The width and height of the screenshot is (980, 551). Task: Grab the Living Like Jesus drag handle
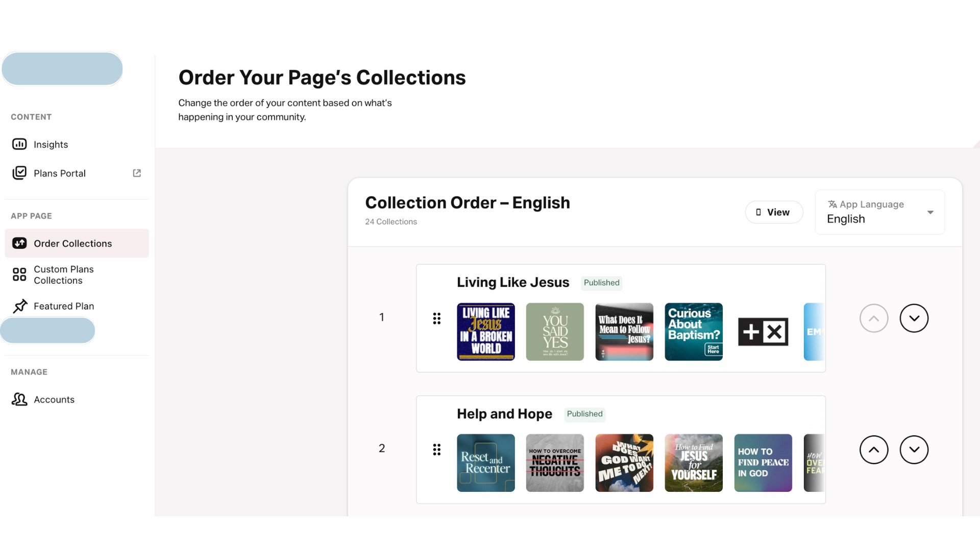click(x=436, y=318)
